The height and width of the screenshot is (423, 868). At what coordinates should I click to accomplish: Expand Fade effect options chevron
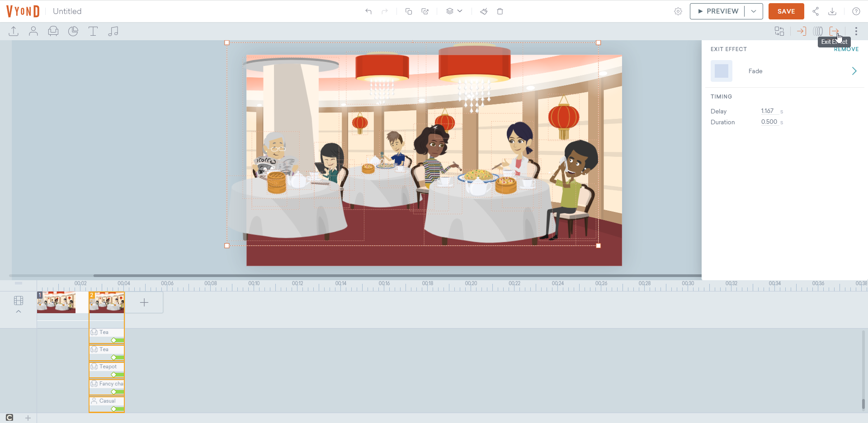pyautogui.click(x=854, y=71)
